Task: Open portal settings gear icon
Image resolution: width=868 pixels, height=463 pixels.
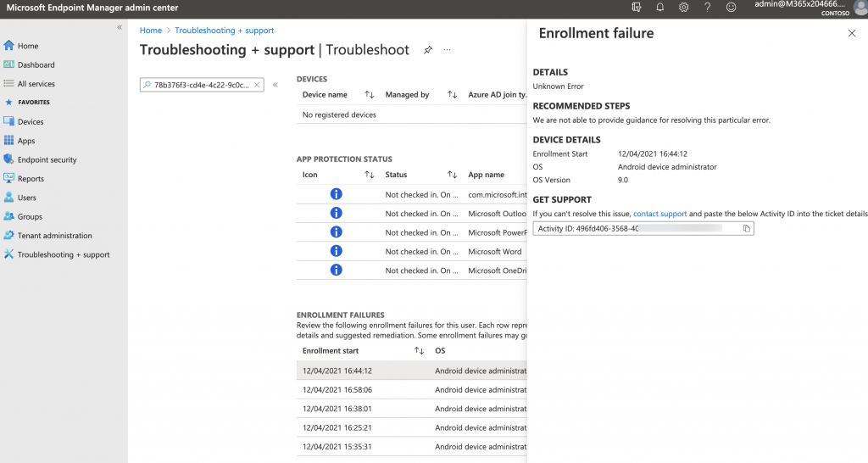Action: click(684, 7)
